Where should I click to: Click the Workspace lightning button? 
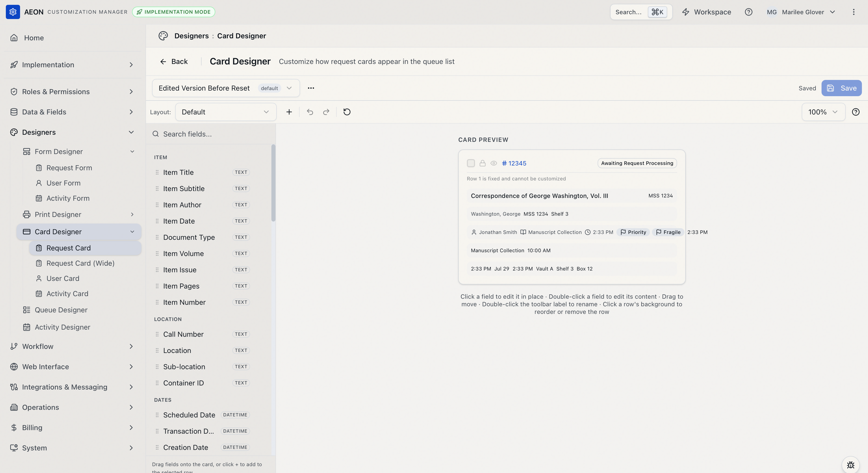pos(707,12)
